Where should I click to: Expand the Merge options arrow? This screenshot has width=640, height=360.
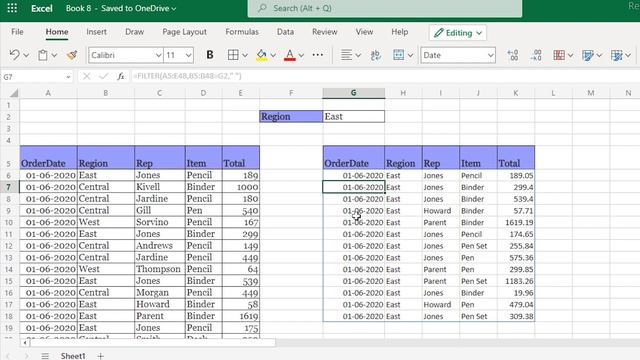coord(410,55)
